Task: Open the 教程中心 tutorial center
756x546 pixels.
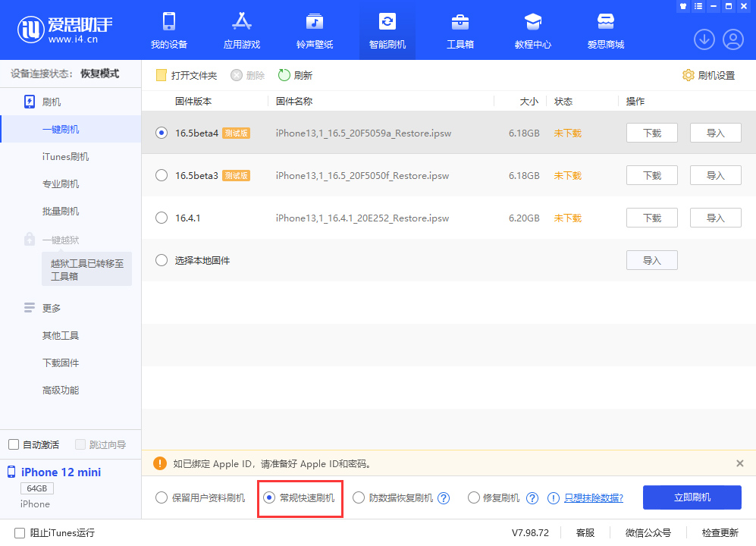Action: tap(532, 30)
